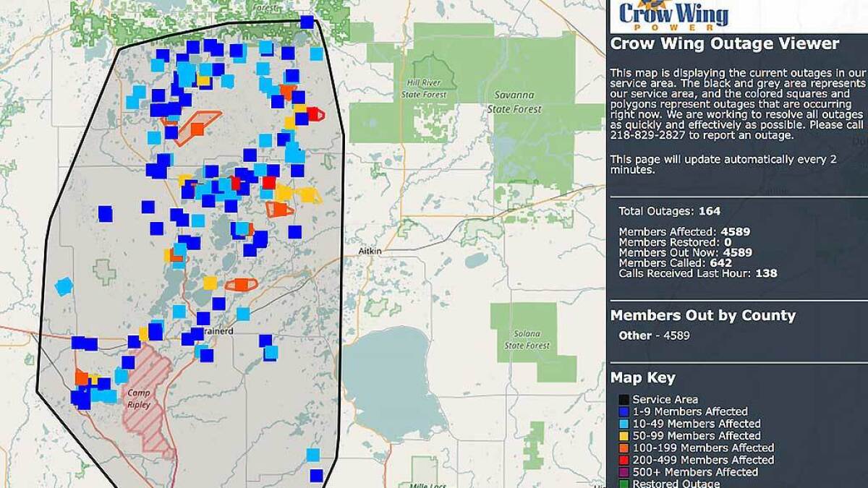Select the orange outage square west of Camp Ripley
The width and height of the screenshot is (868, 488).
[x=81, y=377]
